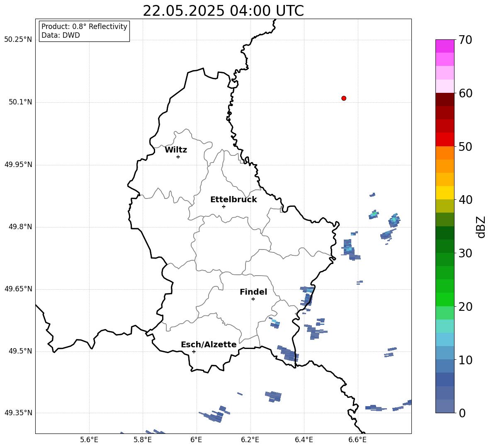
Task: Click the Product: 0.8° Reflectivity text
Action: 84,26
